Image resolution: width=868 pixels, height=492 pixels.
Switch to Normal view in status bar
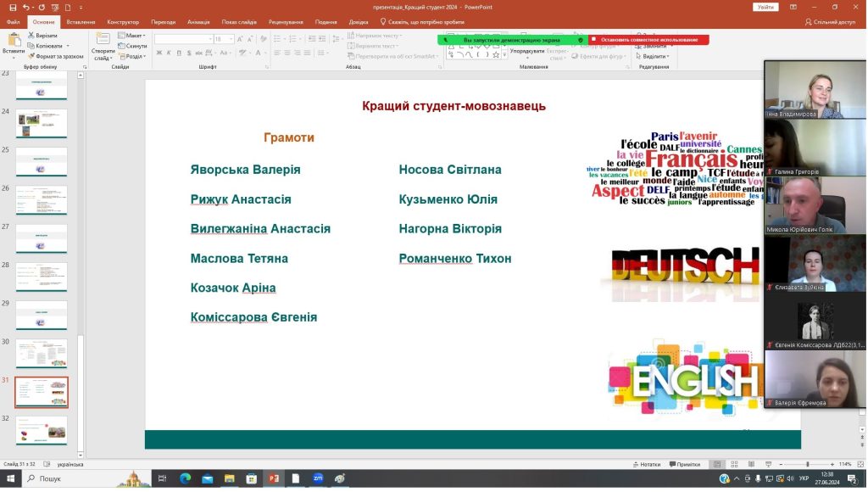point(717,464)
